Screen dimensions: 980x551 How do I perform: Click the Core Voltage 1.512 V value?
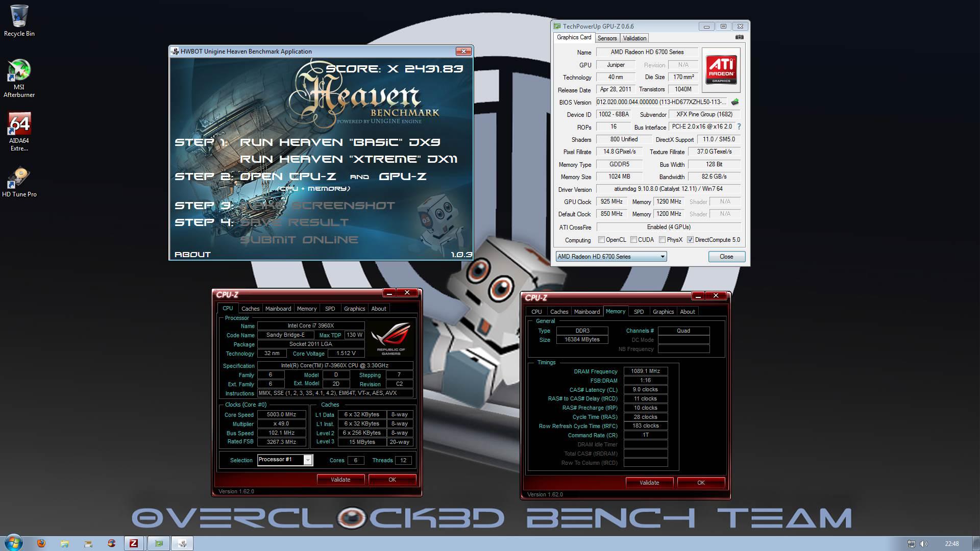tap(346, 353)
